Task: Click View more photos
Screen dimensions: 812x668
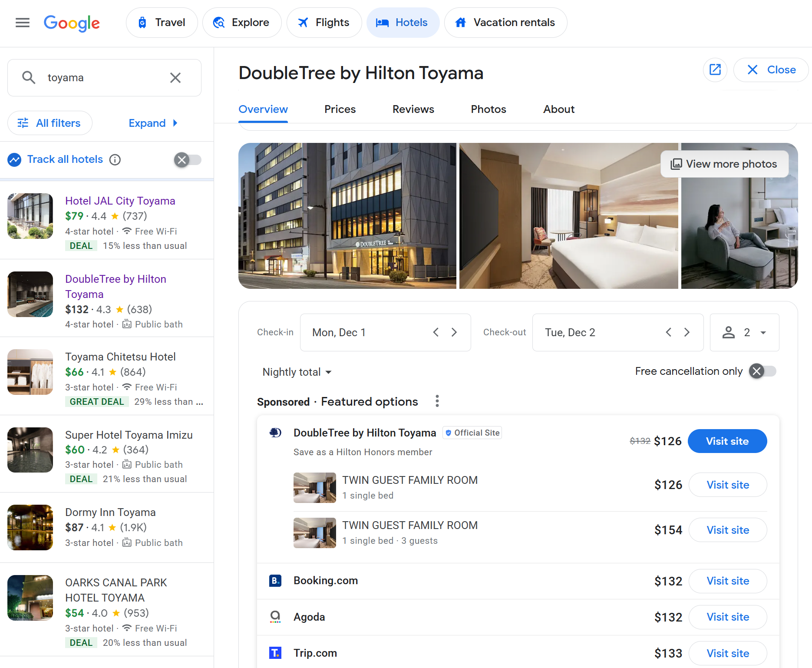Action: (x=724, y=164)
